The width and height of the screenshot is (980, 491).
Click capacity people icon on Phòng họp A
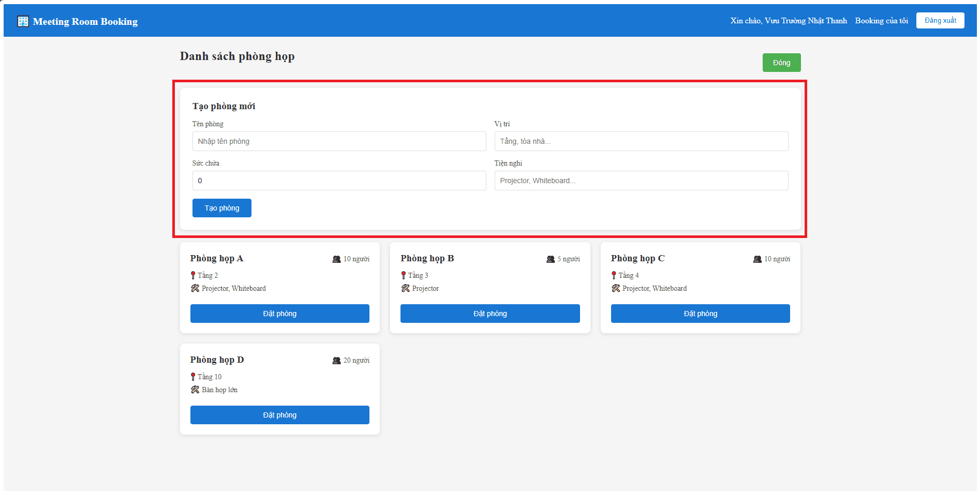coord(336,259)
